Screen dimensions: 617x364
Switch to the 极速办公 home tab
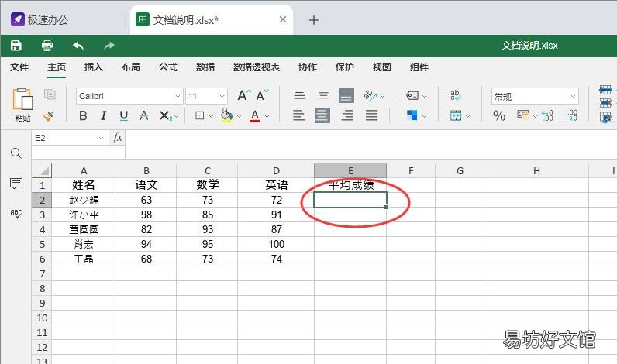click(40, 19)
